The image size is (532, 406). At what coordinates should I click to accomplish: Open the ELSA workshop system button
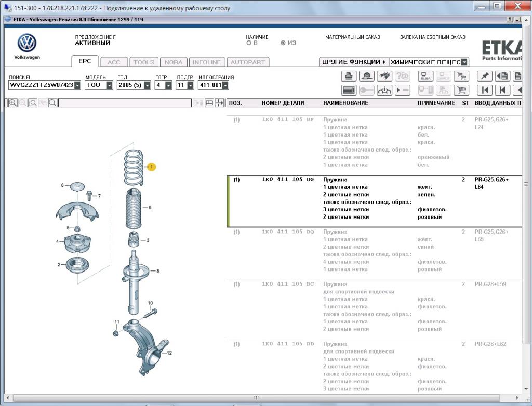click(x=425, y=76)
